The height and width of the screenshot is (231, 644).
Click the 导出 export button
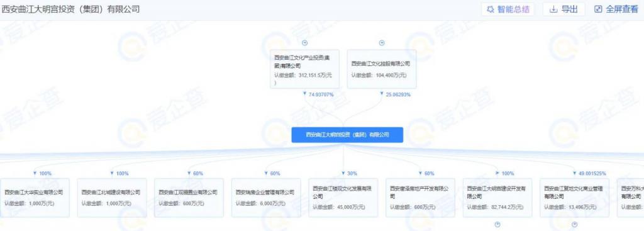(563, 9)
